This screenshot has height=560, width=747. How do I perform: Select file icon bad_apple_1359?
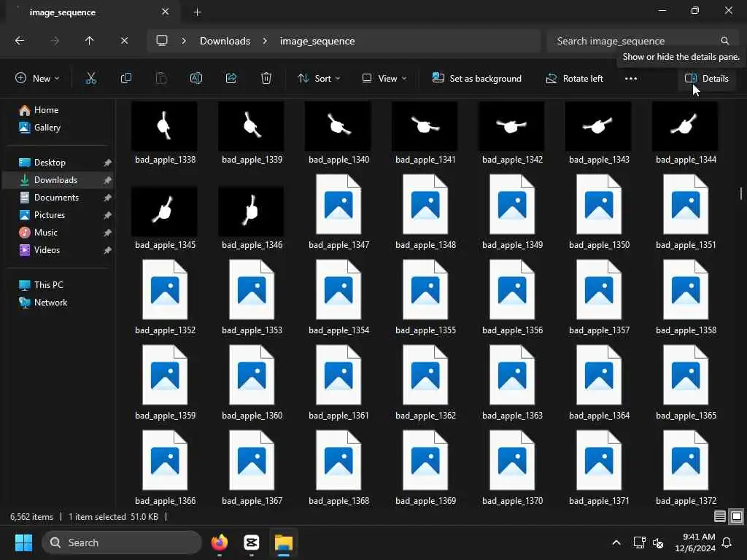coord(165,376)
